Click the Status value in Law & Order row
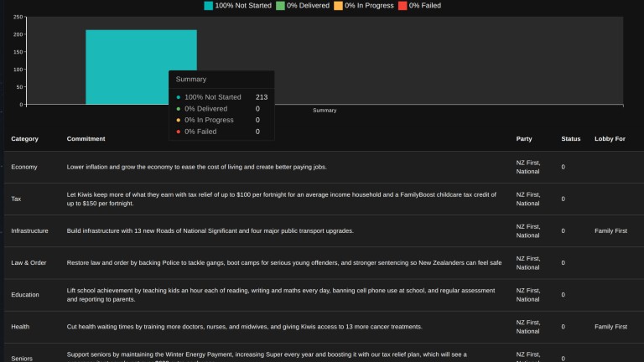 [x=563, y=262]
